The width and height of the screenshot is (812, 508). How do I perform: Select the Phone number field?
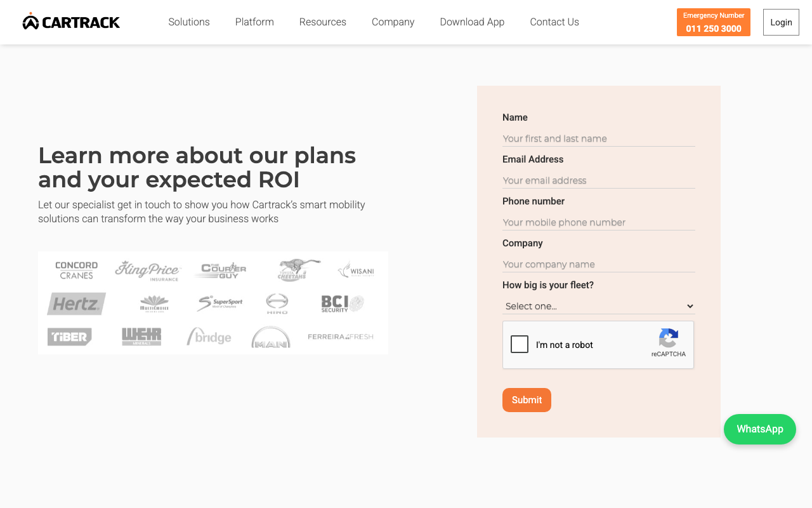pos(599,222)
